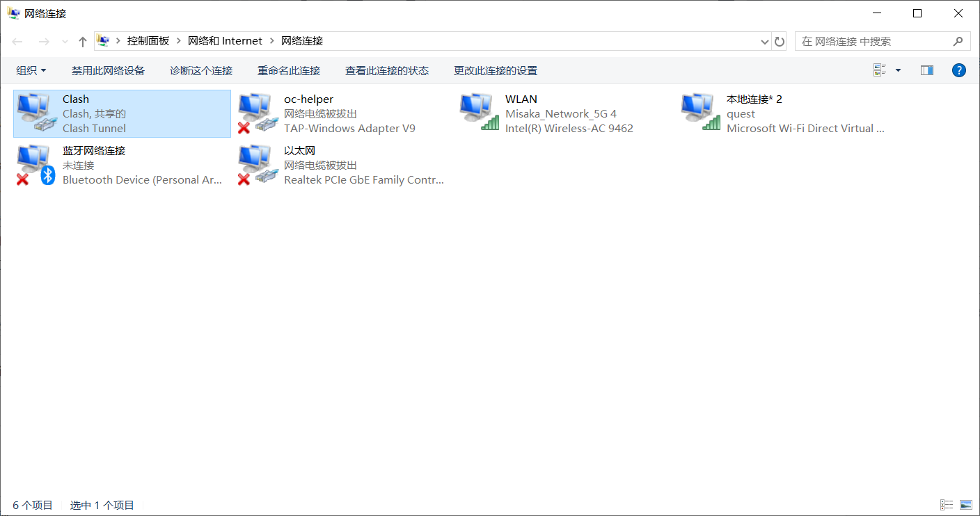Click the 网络连接 window title bar icon
980x516 pixels.
coord(13,13)
